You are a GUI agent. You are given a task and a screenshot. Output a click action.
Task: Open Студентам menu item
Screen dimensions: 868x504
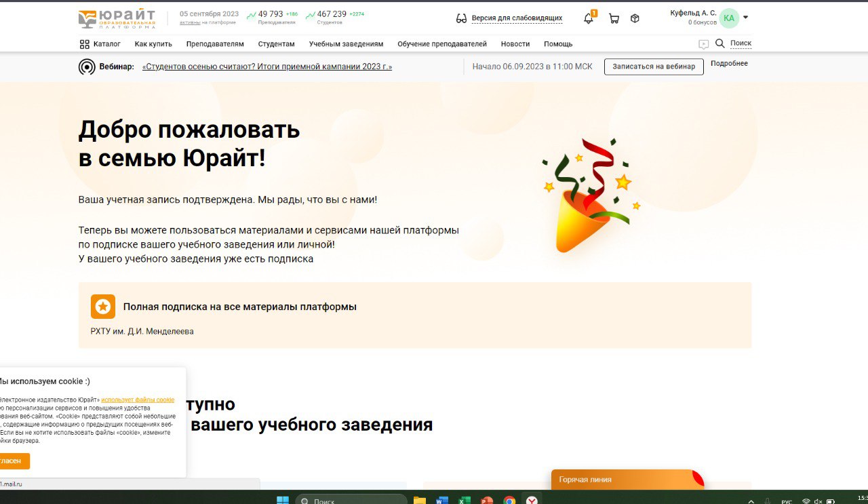tap(277, 44)
